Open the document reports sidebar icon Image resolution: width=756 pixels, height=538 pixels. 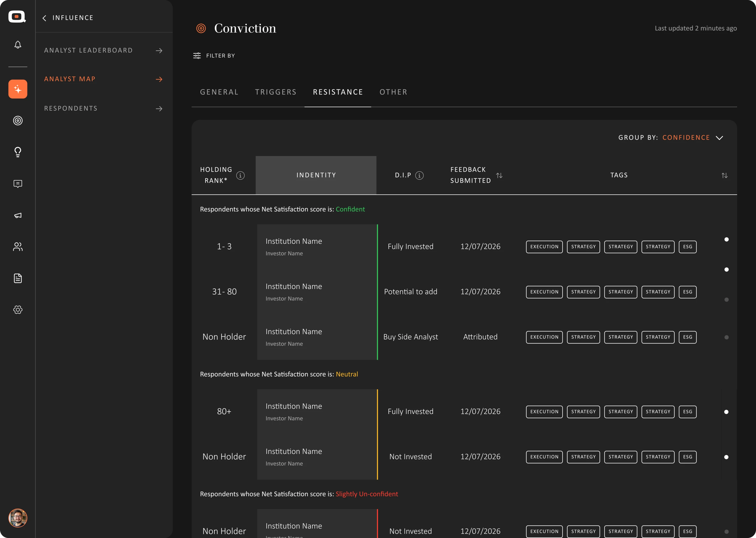pyautogui.click(x=18, y=278)
